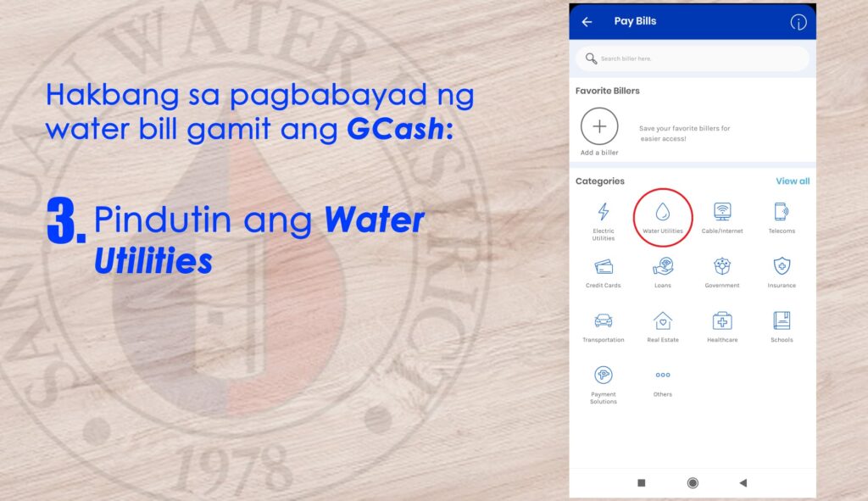
Task: Select the Electric Utilities category
Action: click(604, 221)
